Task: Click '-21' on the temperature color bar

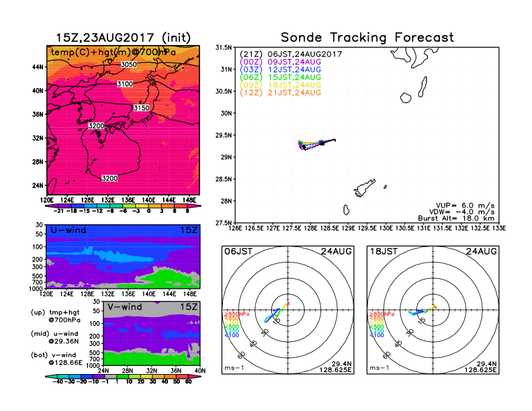Action: point(58,211)
